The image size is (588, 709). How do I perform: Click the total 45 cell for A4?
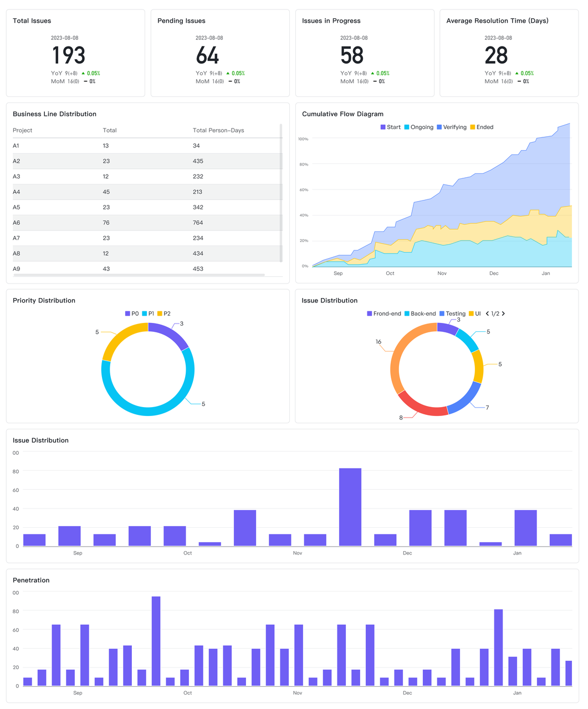[x=106, y=192]
